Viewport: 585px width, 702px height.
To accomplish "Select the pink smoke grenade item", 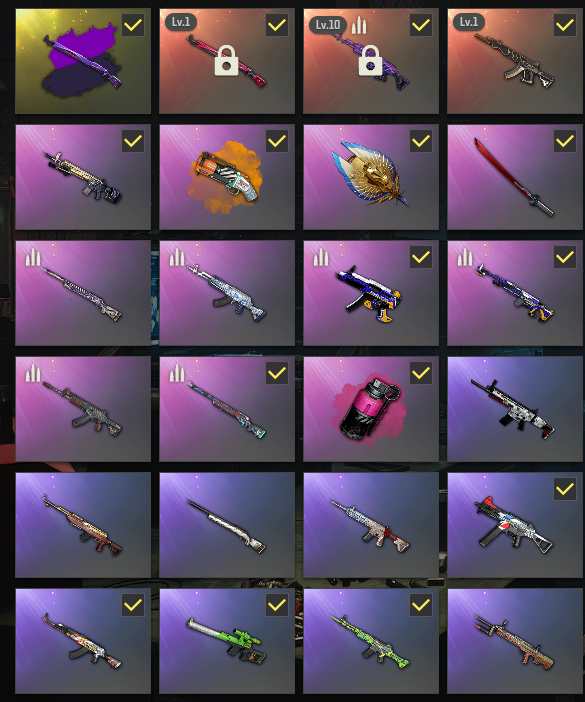I will pyautogui.click(x=371, y=409).
